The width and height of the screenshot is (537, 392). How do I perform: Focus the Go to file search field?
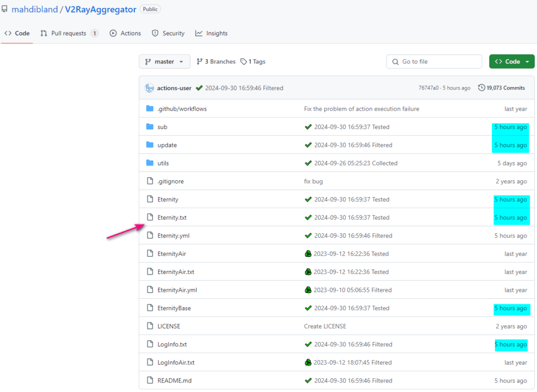pyautogui.click(x=434, y=62)
